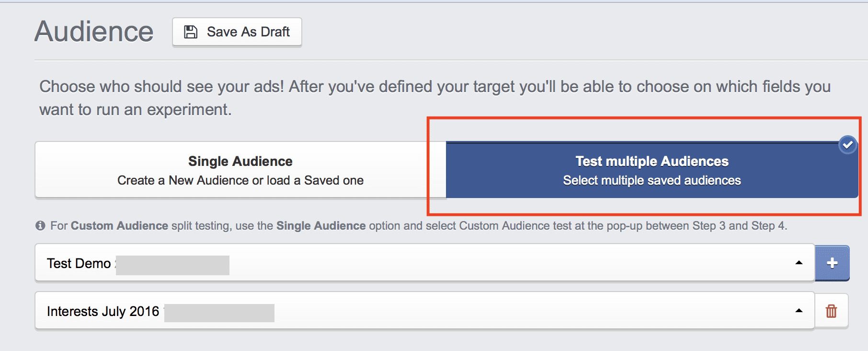Click inside the Test Demo audience field
Viewport: 868px width, 351px height.
(x=240, y=263)
